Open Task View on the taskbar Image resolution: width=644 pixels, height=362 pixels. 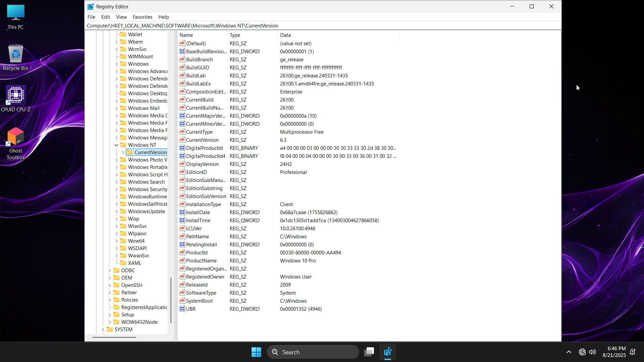(x=369, y=352)
